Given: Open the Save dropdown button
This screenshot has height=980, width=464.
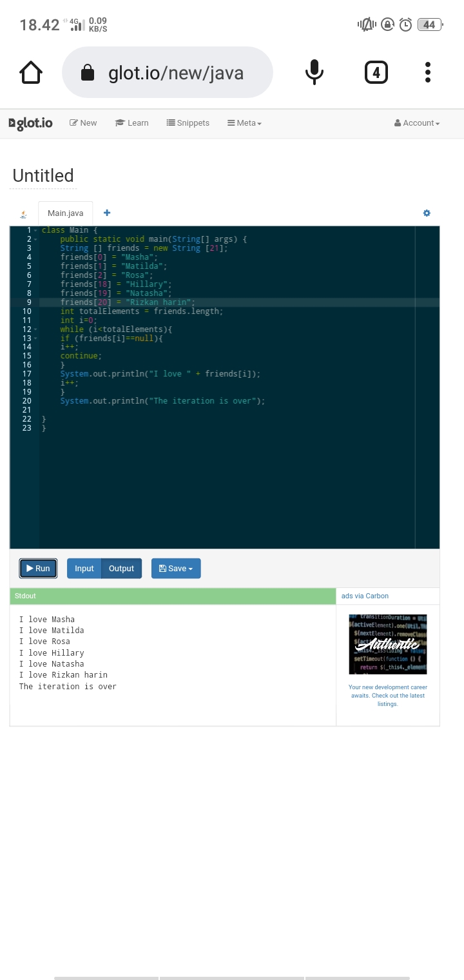Looking at the screenshot, I should [x=176, y=568].
